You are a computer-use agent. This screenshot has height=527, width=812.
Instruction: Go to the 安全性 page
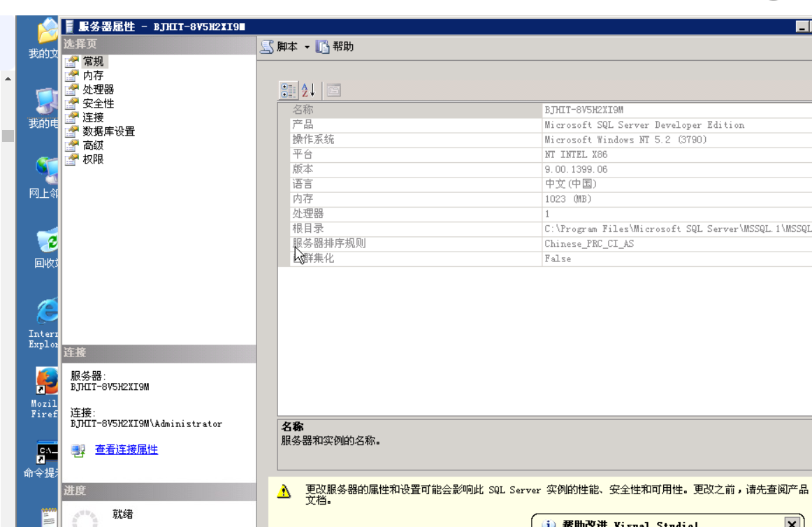click(99, 103)
